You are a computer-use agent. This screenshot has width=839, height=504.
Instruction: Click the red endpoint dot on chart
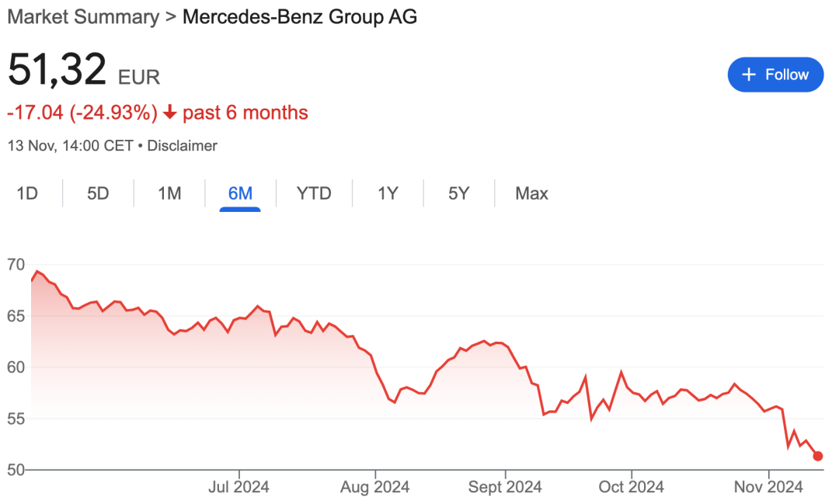(817, 456)
